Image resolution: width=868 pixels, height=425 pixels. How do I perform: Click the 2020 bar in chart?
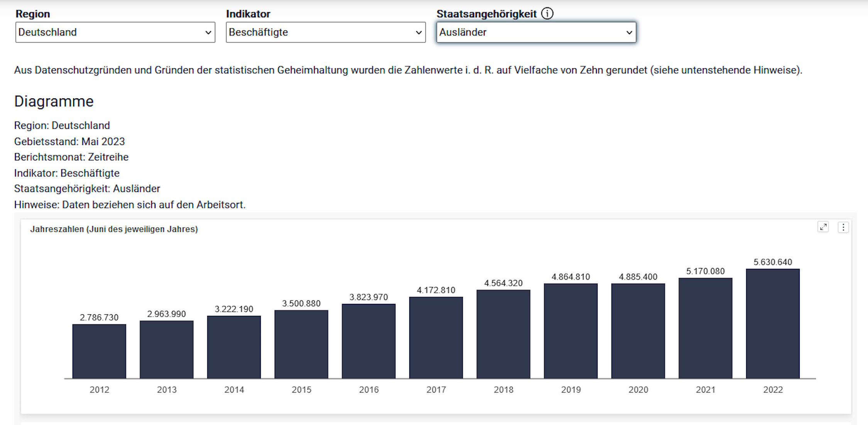coord(638,331)
